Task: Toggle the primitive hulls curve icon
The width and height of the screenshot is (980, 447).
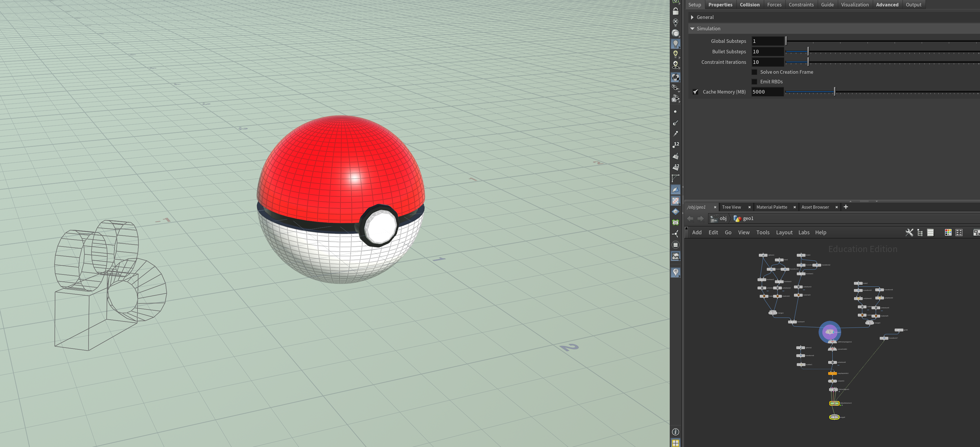Action: [x=675, y=178]
